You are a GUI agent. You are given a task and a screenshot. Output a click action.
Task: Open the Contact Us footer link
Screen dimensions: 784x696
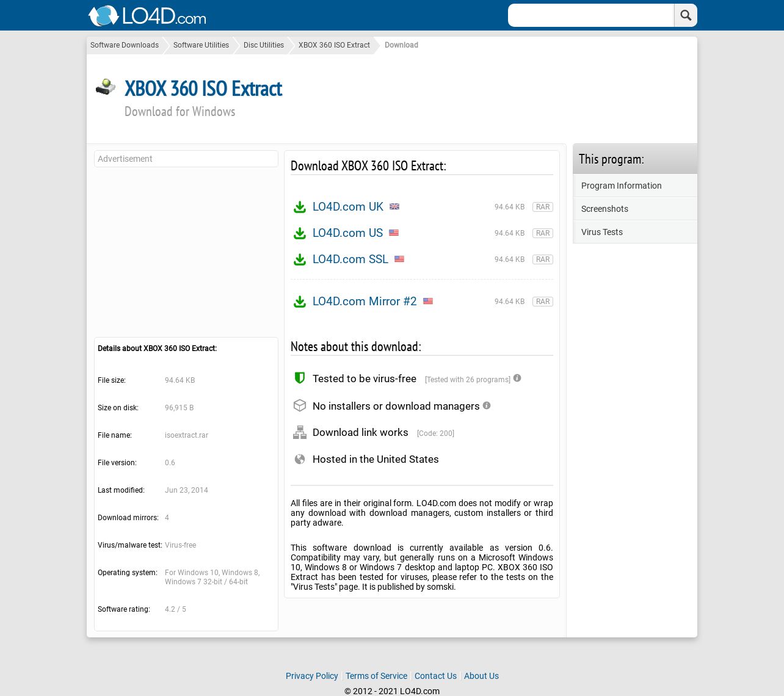click(435, 676)
